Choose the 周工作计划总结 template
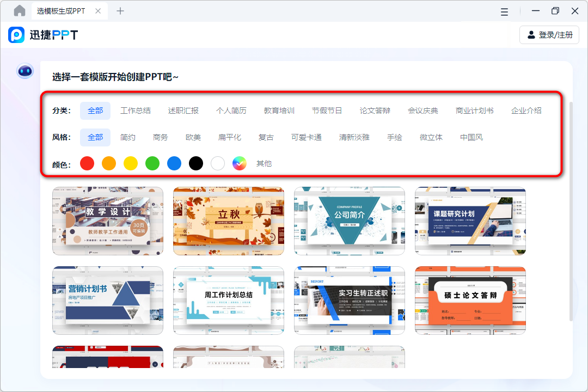588x392 pixels. 228,301
